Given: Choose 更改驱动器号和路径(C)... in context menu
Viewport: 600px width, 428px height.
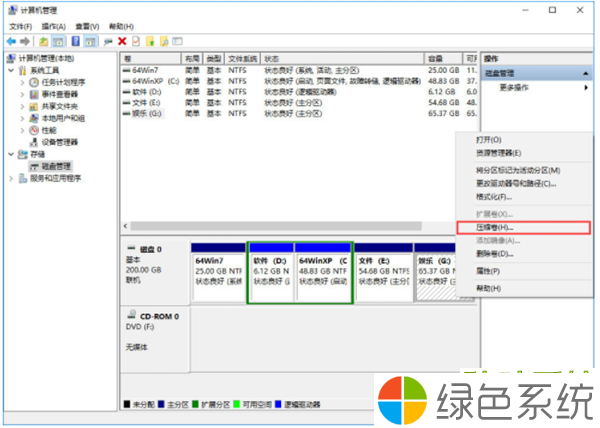Looking at the screenshot, I should (523, 184).
